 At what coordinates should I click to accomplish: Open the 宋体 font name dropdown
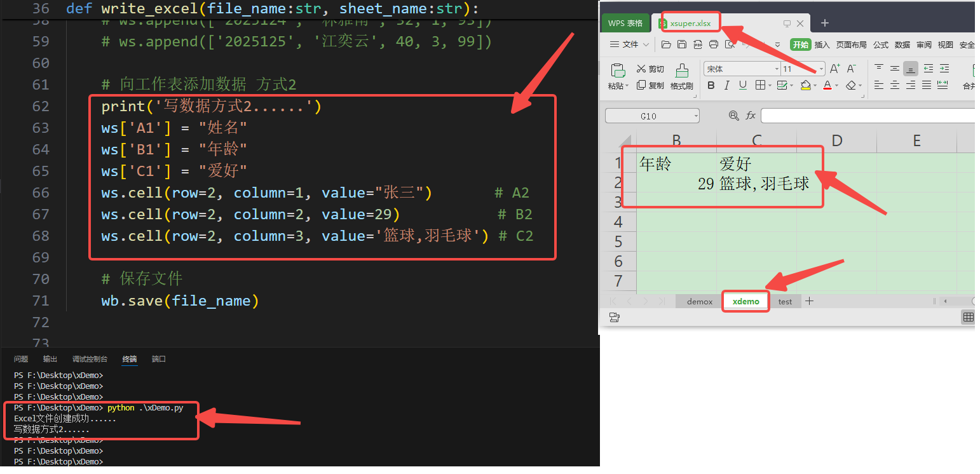click(777, 69)
